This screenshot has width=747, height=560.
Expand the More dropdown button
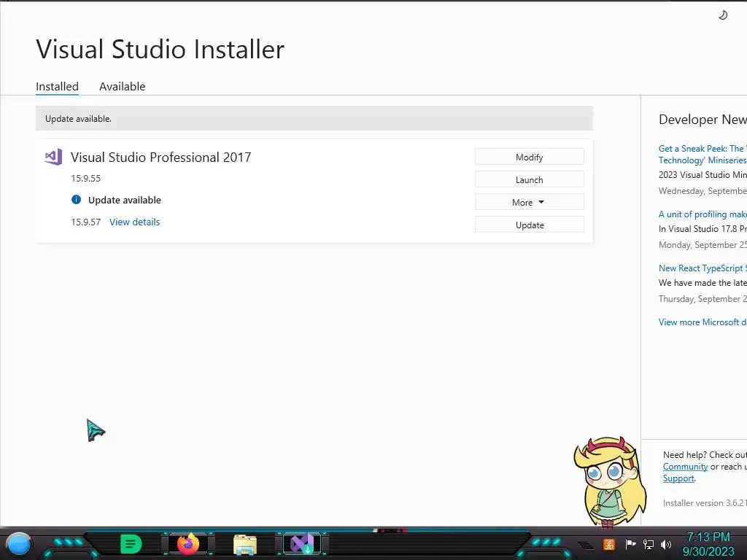(x=530, y=202)
